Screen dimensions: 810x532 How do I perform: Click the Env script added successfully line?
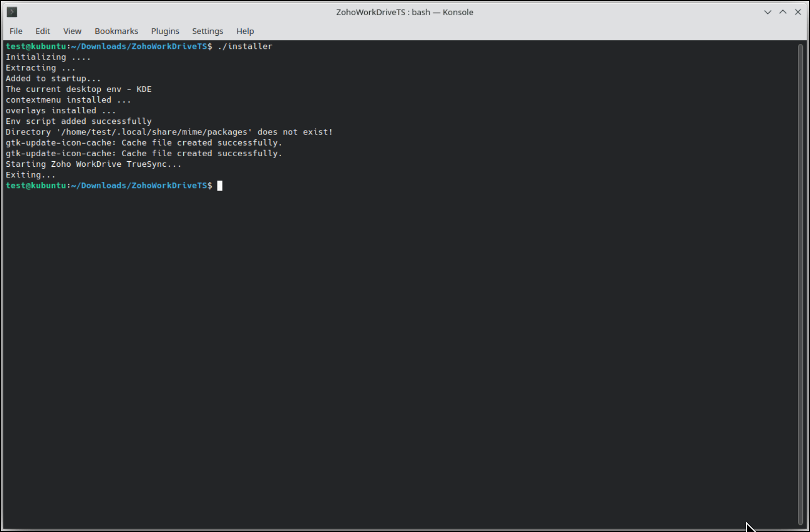click(79, 121)
